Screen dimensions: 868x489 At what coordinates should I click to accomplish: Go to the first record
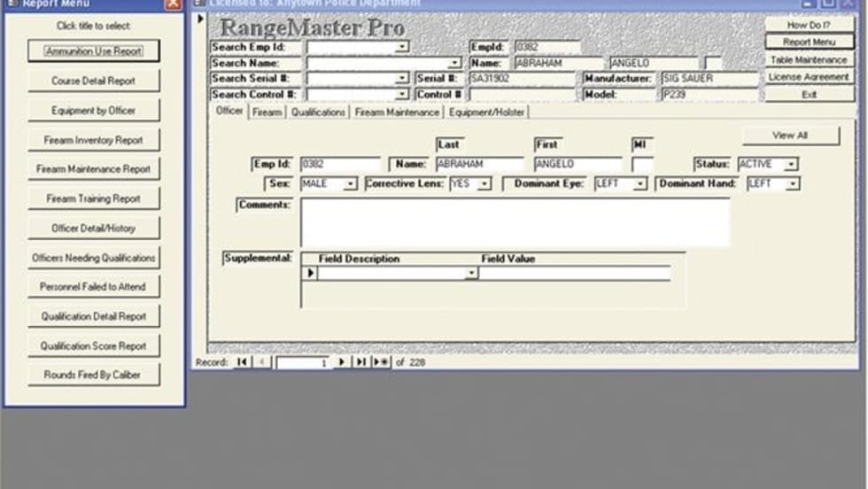click(242, 362)
